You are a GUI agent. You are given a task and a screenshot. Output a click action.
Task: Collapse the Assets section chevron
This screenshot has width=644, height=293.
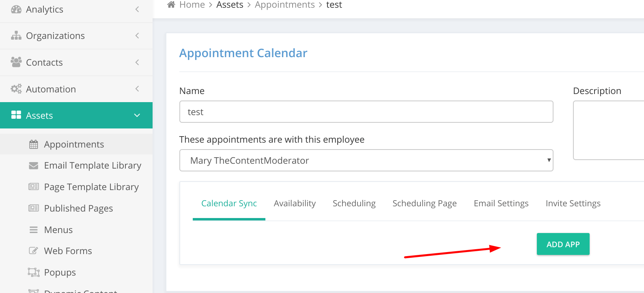coord(137,115)
